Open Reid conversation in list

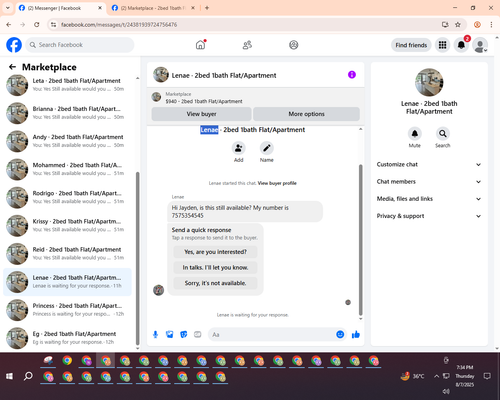(67, 253)
